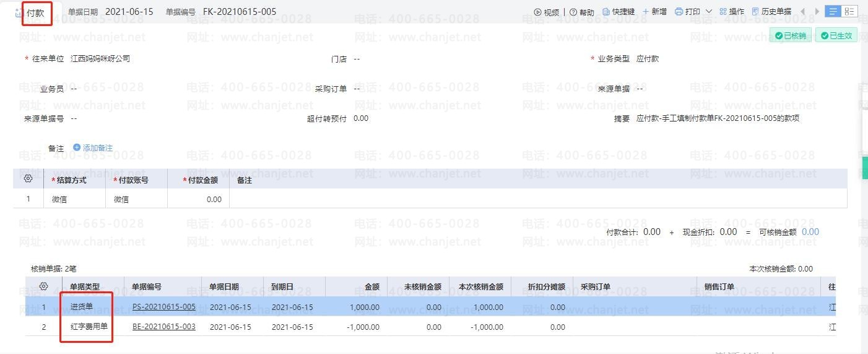Screen dimensions: 868x354
Task: Click the 核销单据 table settings gear icon
Action: (43, 286)
